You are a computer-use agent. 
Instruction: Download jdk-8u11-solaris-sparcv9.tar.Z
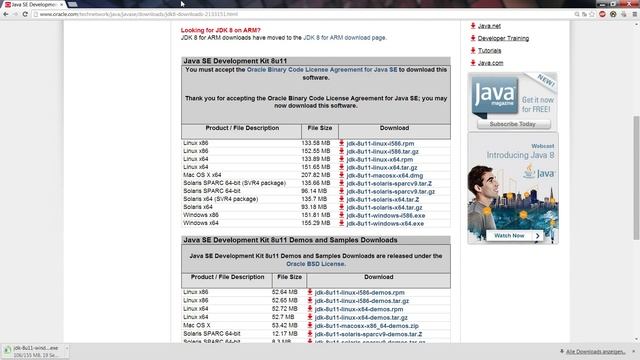[x=389, y=184]
